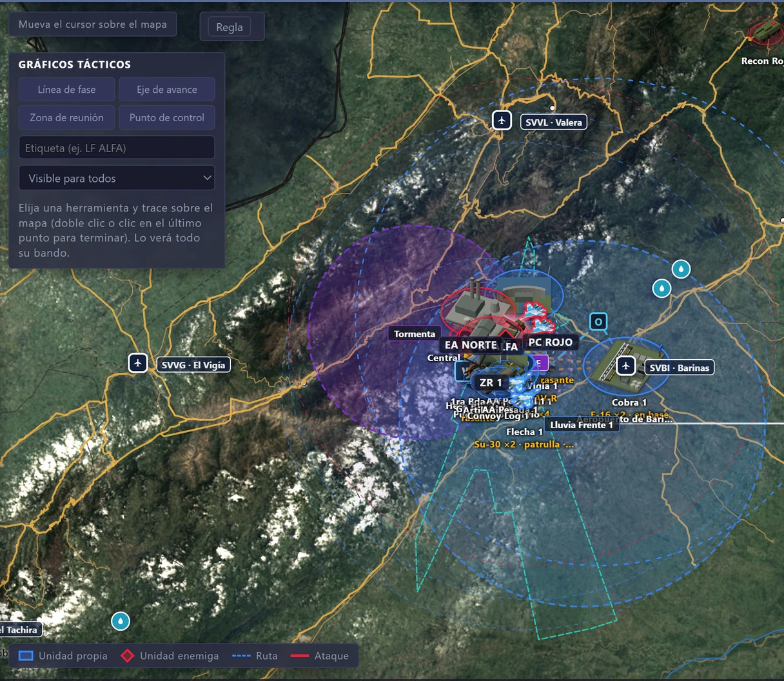Click the Recon Rojo unit name label
Screen dimensions: 784x681
(763, 61)
